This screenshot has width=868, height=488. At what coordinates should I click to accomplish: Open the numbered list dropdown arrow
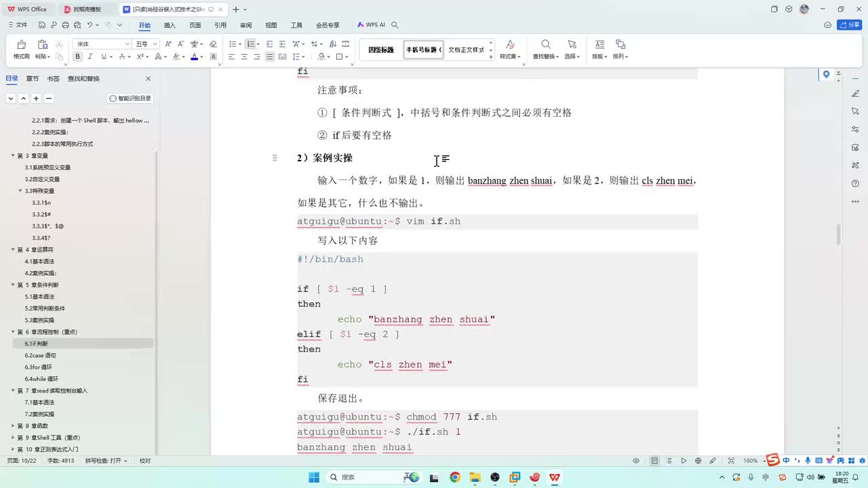(259, 44)
